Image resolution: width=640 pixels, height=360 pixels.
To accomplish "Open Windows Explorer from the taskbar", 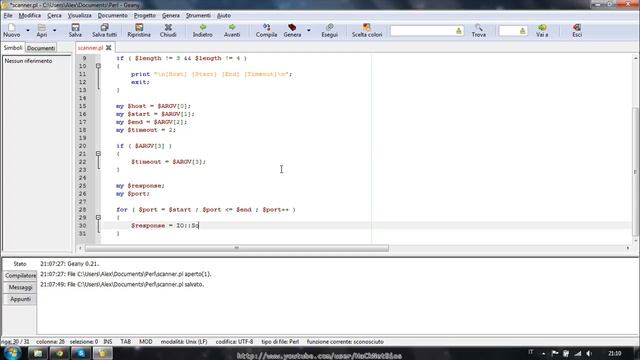I will coord(38,353).
